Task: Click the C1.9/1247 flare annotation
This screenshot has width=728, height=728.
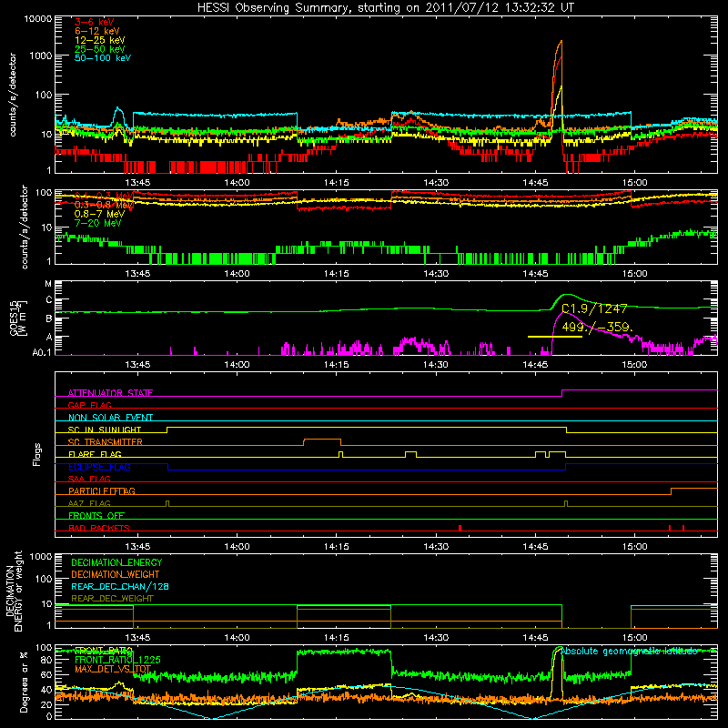Action: [x=594, y=308]
